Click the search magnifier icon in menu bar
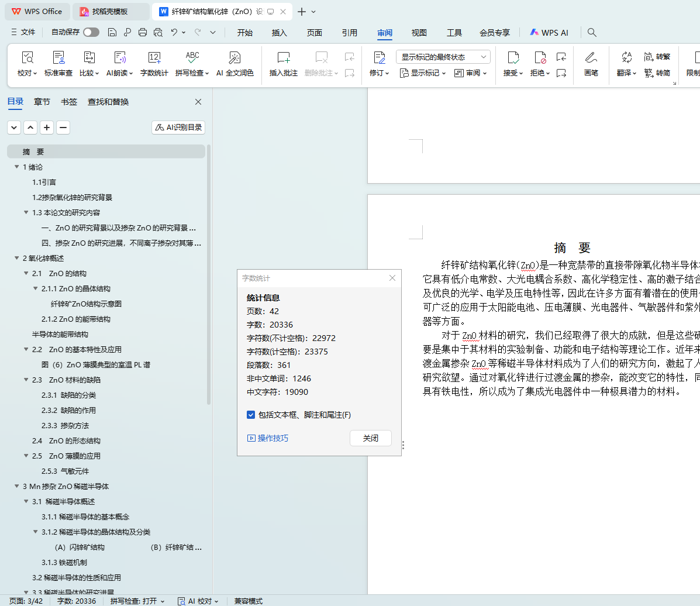This screenshot has height=606, width=700. pos(592,33)
